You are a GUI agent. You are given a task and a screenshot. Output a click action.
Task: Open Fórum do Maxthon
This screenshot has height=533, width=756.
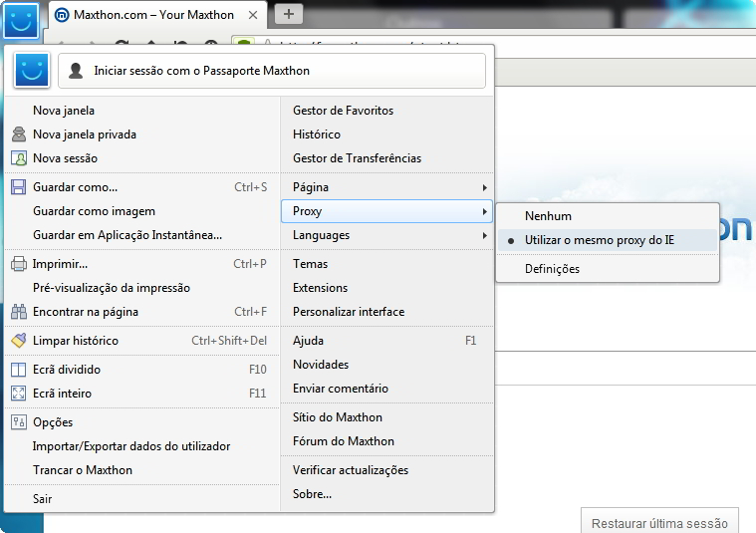pyautogui.click(x=386, y=441)
